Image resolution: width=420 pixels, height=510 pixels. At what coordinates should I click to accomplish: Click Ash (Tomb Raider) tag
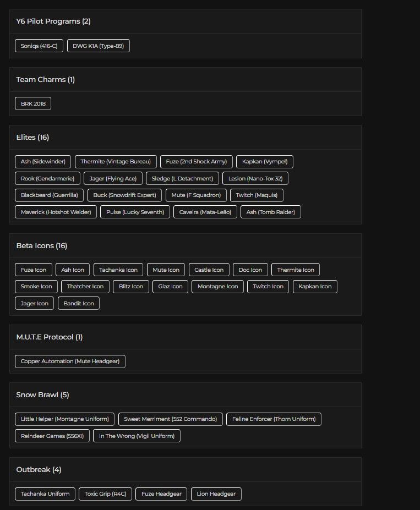pos(271,212)
